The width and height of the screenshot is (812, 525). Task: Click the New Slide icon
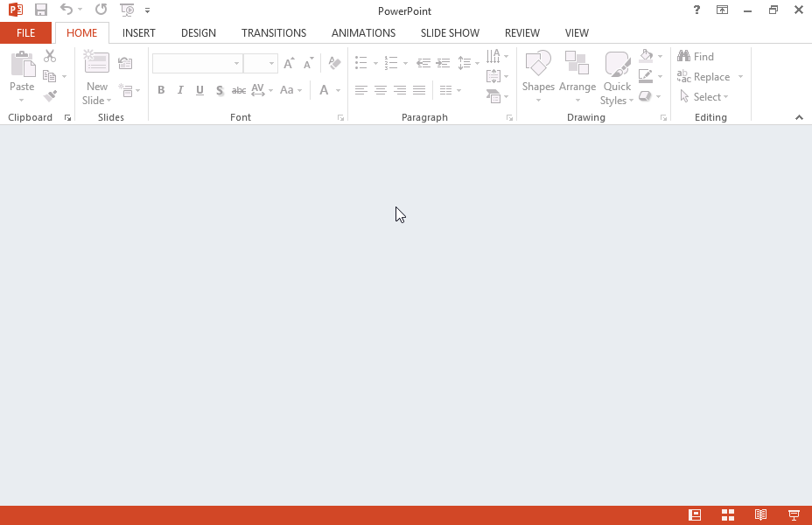coord(96,62)
